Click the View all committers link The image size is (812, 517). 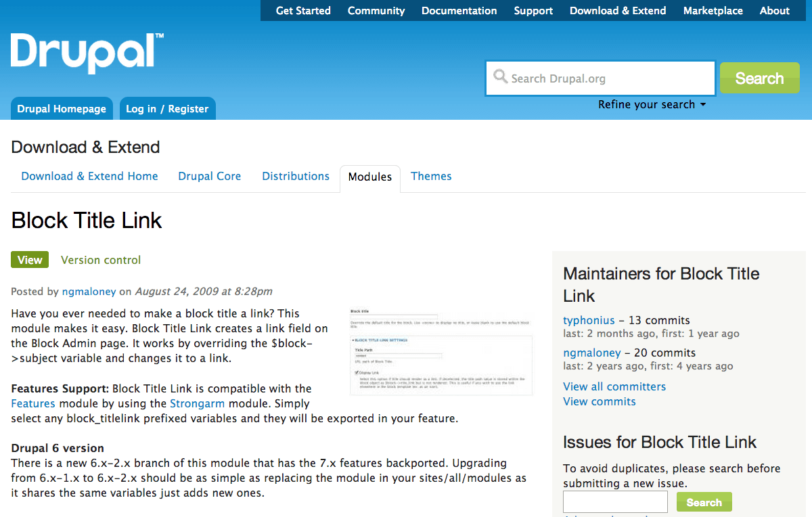(614, 386)
